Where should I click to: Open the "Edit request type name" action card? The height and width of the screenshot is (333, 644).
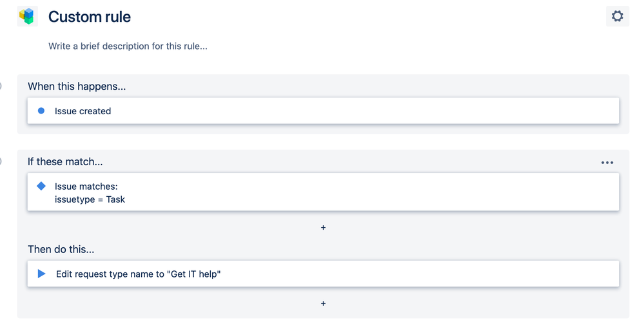pos(322,274)
